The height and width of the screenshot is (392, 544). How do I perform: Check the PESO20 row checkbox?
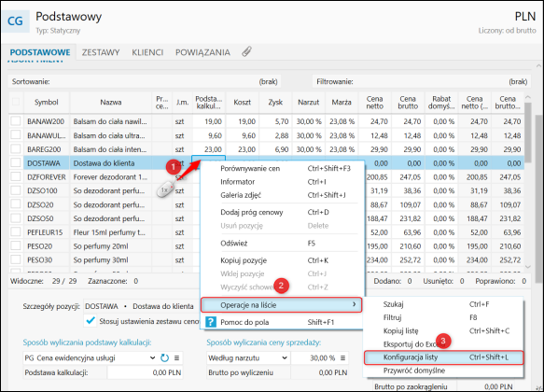click(x=16, y=246)
